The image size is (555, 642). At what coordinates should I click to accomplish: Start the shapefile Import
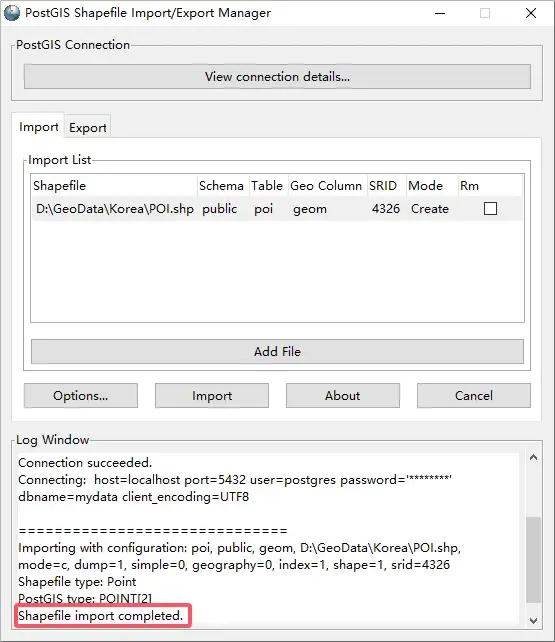click(x=212, y=396)
